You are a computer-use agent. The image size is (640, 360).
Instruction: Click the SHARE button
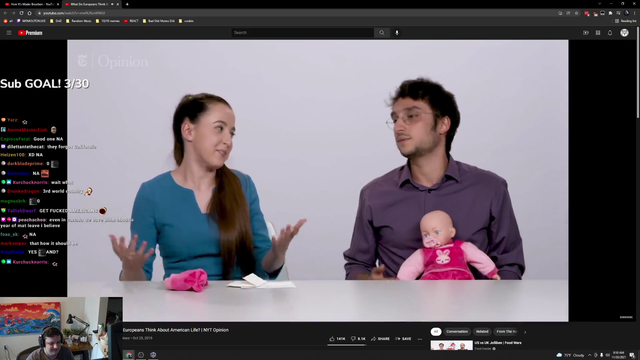coord(380,339)
